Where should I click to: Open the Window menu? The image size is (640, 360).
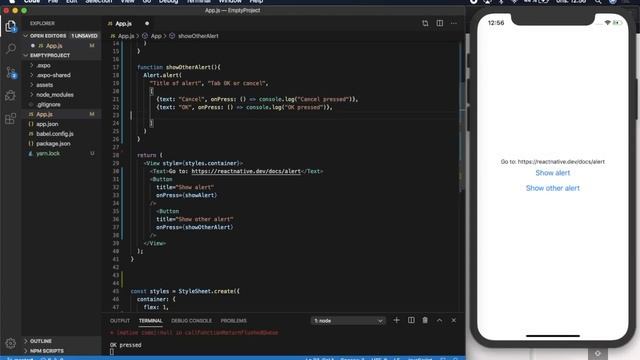(230, 2)
